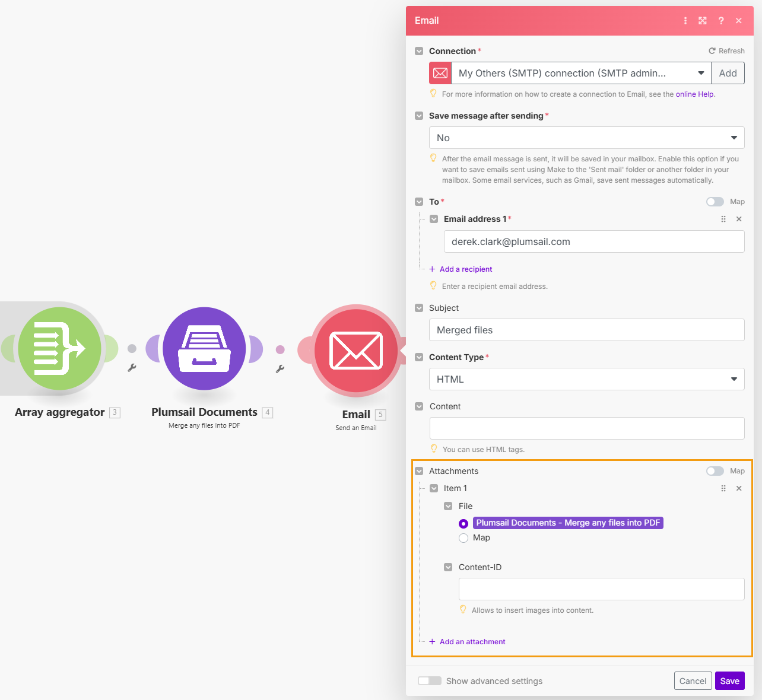Open the Connection dropdown
The width and height of the screenshot is (762, 700).
(x=581, y=73)
